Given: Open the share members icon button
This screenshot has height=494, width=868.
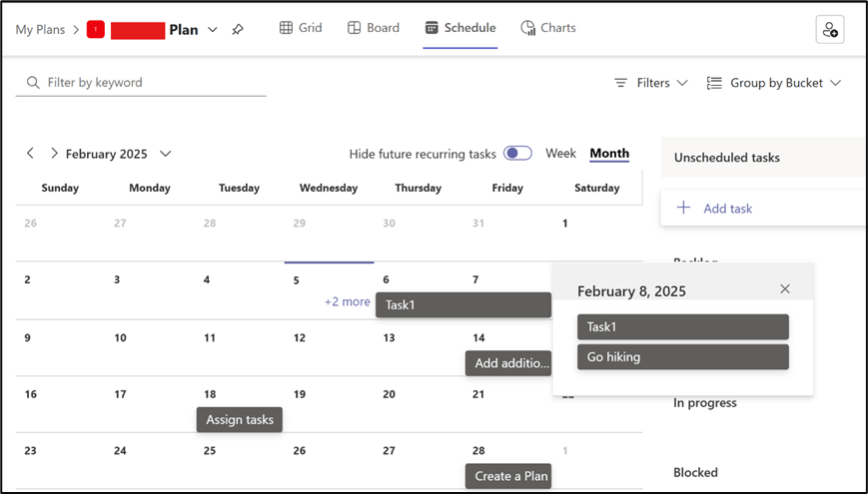Looking at the screenshot, I should [830, 29].
